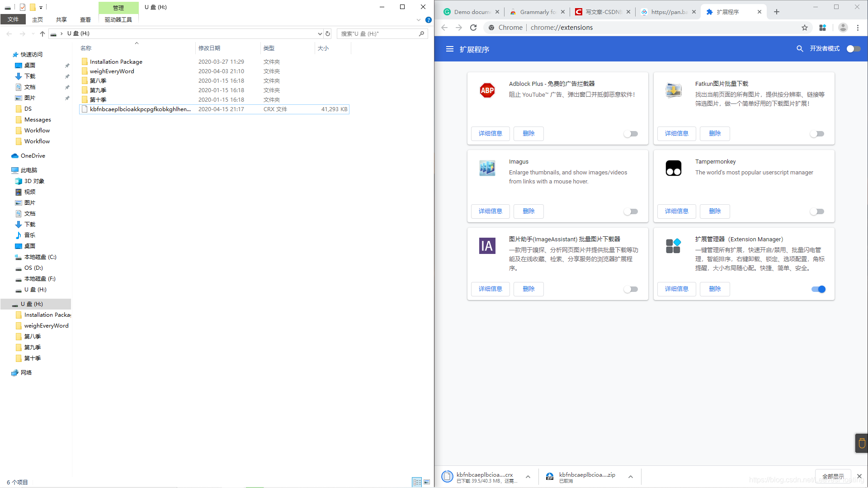
Task: Open Explorer recent locations dropdown arrow
Action: [33, 33]
